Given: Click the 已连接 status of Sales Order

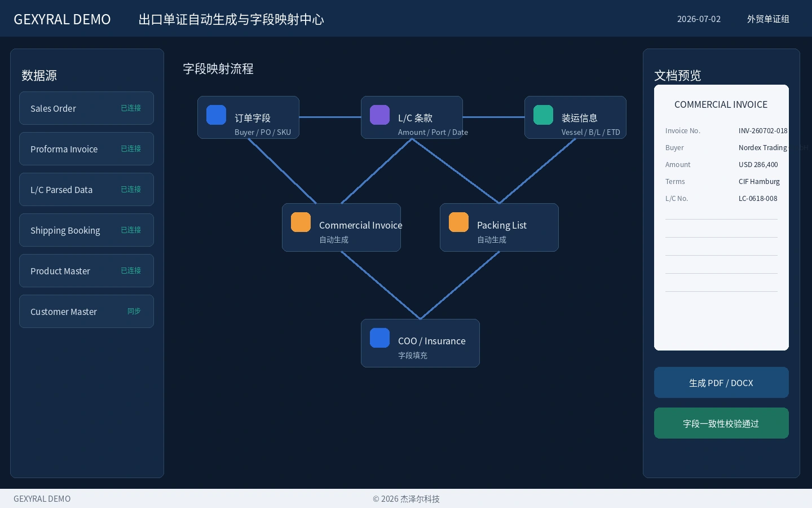Looking at the screenshot, I should (x=131, y=108).
